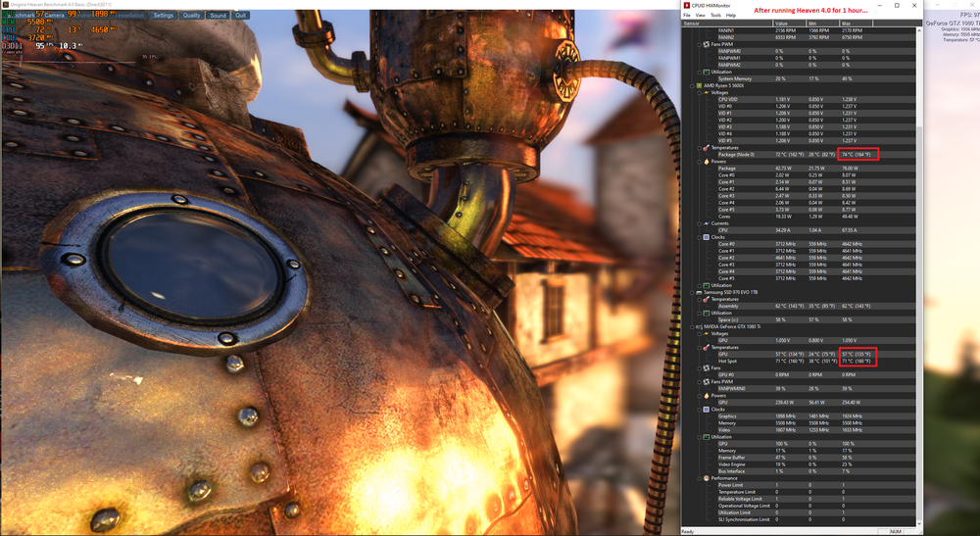Screen dimensions: 980x536
Task: Click the Performance gauge icon
Action: point(707,478)
